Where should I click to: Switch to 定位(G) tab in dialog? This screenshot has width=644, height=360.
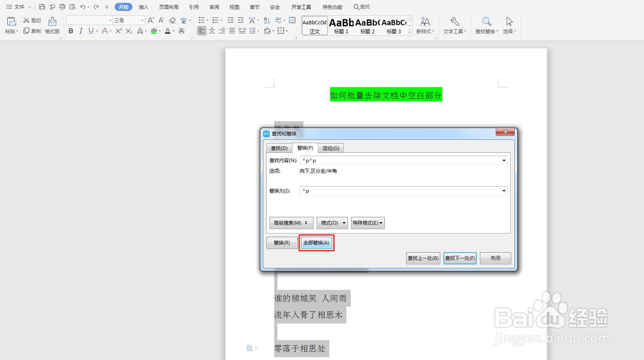coord(331,148)
